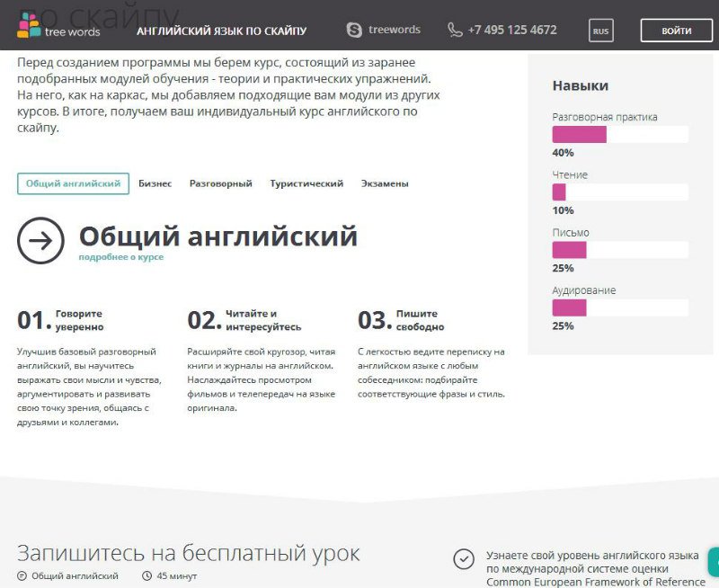Click the green widget at right edge
This screenshot has width=719, height=588.
(x=714, y=560)
